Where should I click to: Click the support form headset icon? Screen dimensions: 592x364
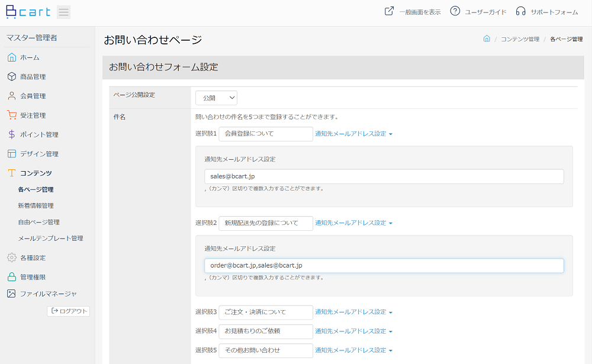(520, 11)
